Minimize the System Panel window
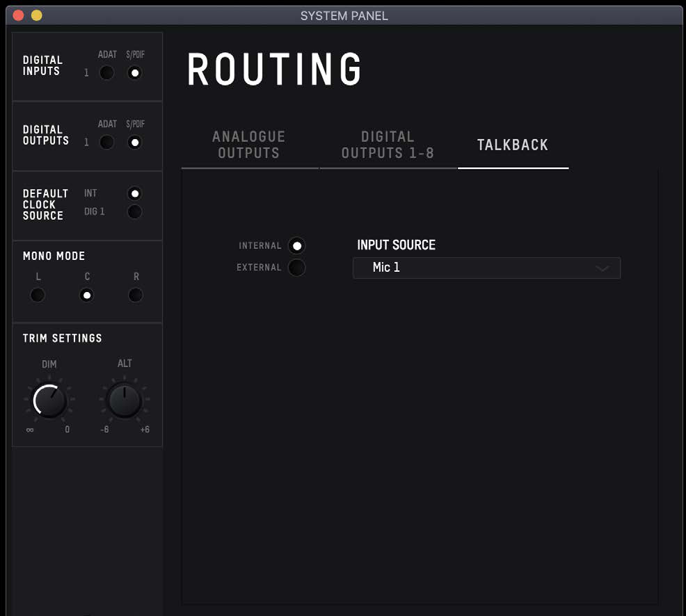Screen dimensions: 686x616 [x=37, y=16]
